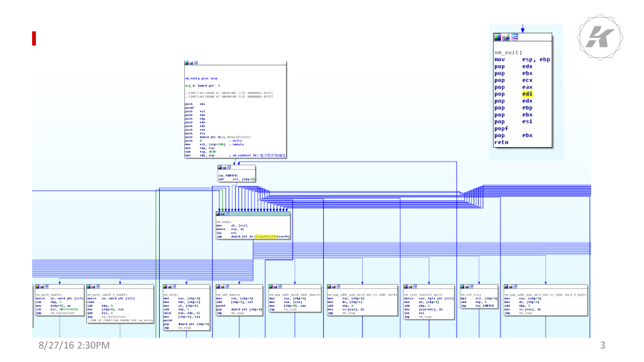Image resolution: width=644 pixels, height=362 pixels.
Task: Click the color icon on the loc_4001F0 node
Action: [x=220, y=168]
